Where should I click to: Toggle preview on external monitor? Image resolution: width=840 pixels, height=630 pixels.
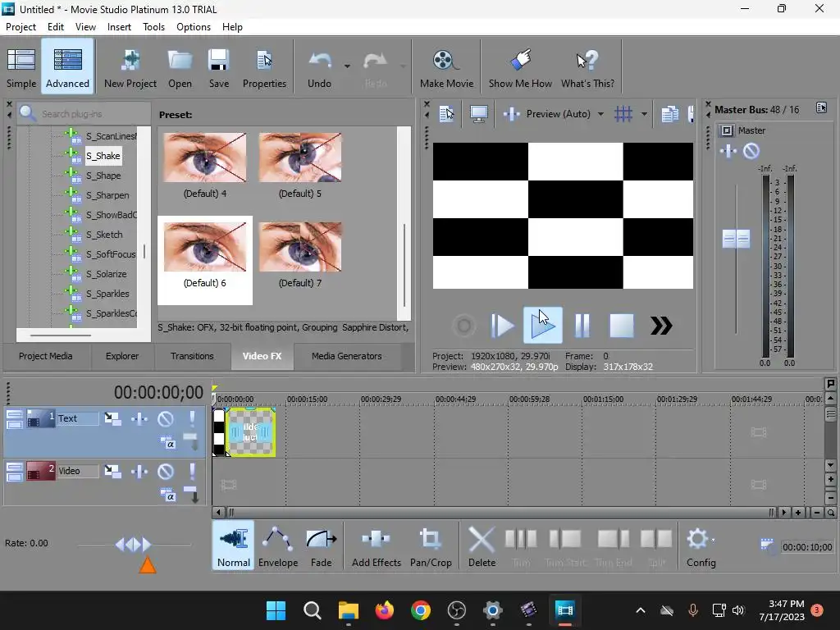[x=478, y=113]
